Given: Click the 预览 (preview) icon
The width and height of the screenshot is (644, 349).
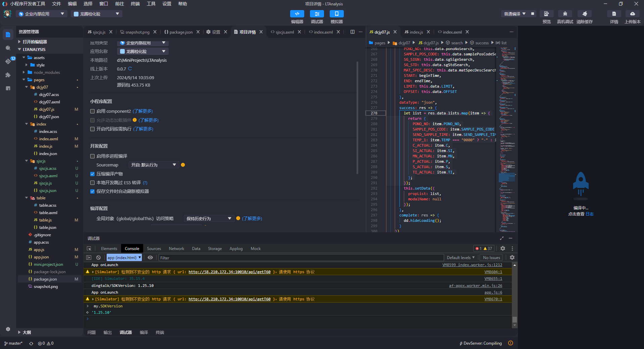Looking at the screenshot, I should [546, 14].
